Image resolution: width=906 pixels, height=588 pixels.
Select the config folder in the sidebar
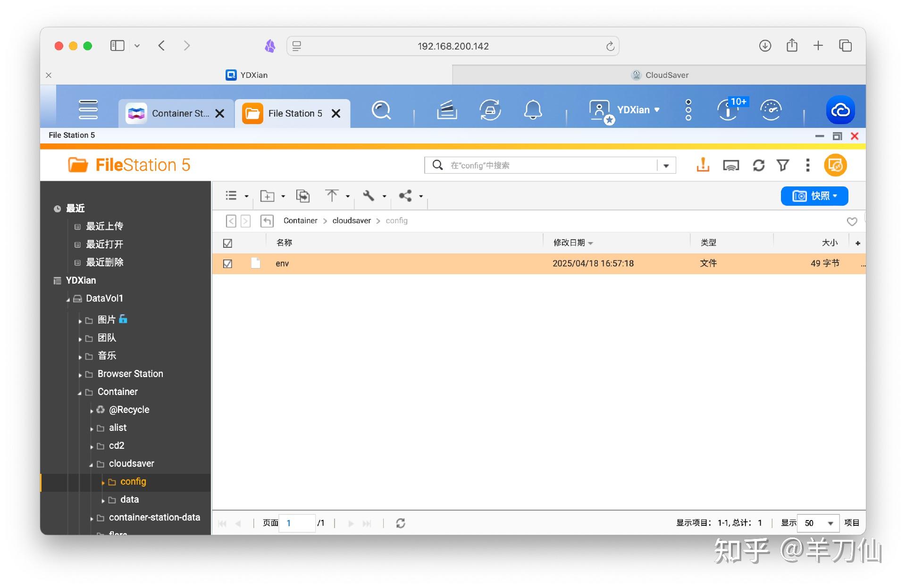134,481
